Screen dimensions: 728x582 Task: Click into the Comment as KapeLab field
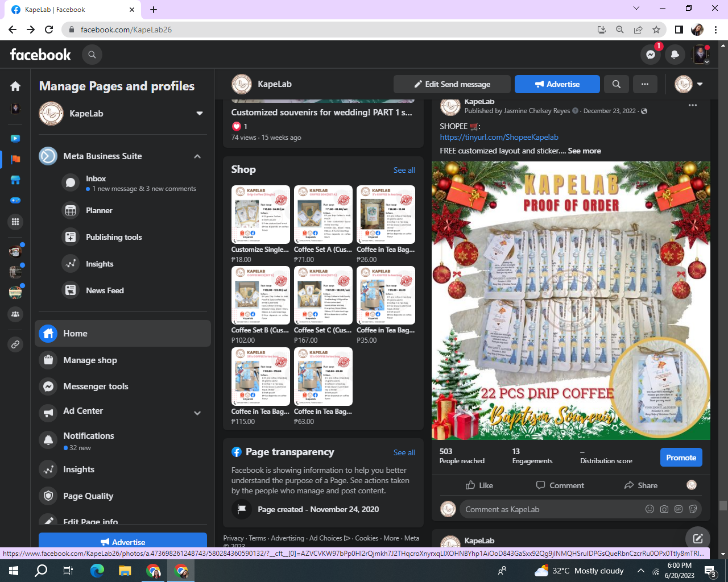[x=580, y=509]
